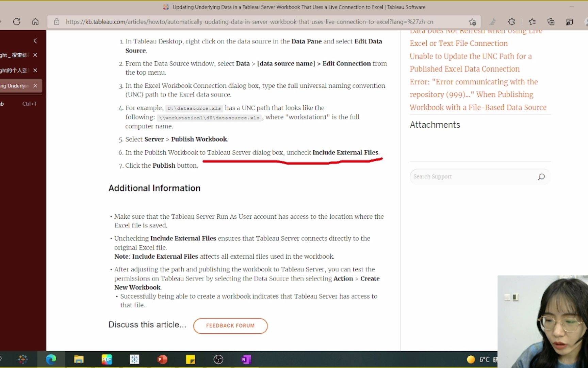Click the 'D:\datasource.xls' code snippet
Image resolution: width=588 pixels, height=368 pixels.
point(194,108)
